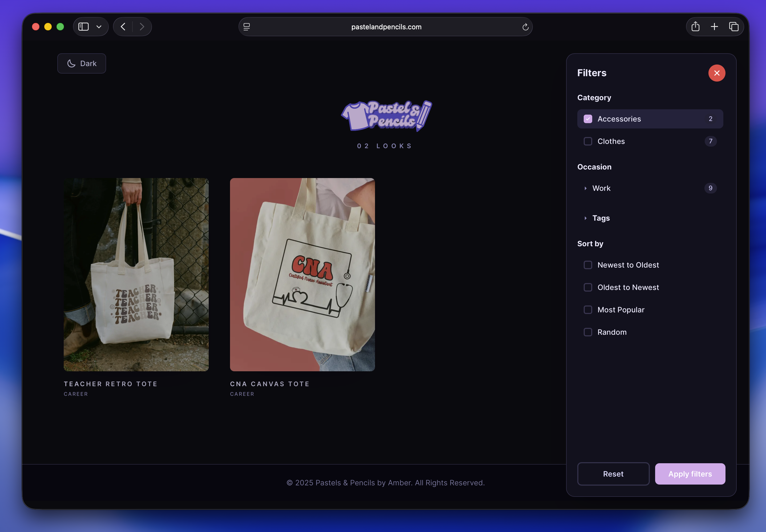Image resolution: width=766 pixels, height=532 pixels.
Task: Uncheck the Accessories category checkbox
Action: 588,119
